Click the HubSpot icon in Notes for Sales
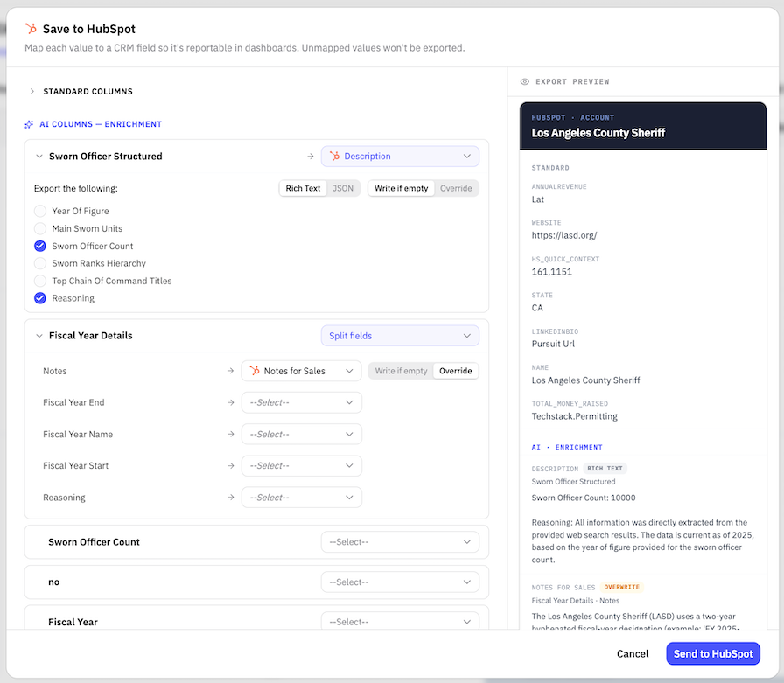Viewport: 784px width, 683px height. click(255, 371)
